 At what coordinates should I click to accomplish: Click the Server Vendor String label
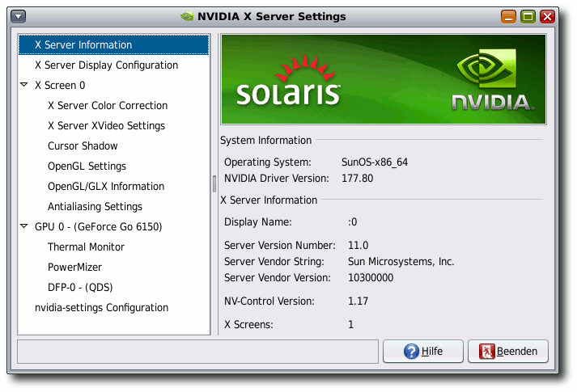click(274, 262)
